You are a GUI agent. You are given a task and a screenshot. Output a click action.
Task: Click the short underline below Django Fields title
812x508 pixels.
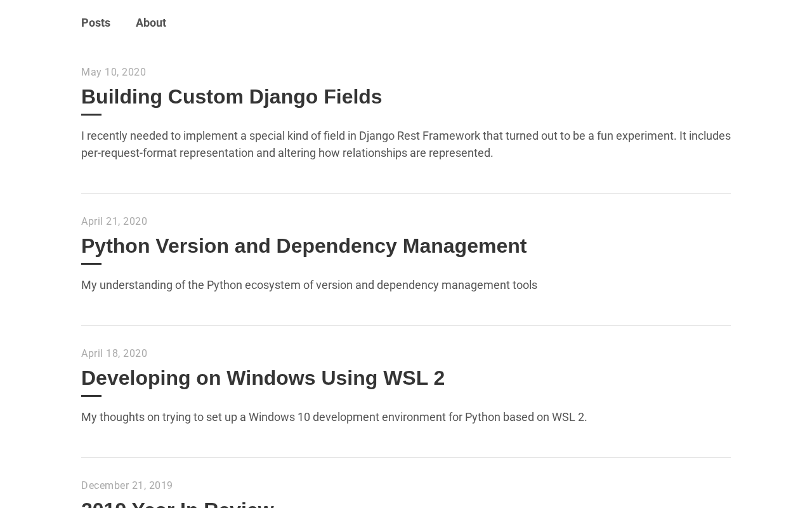click(91, 115)
